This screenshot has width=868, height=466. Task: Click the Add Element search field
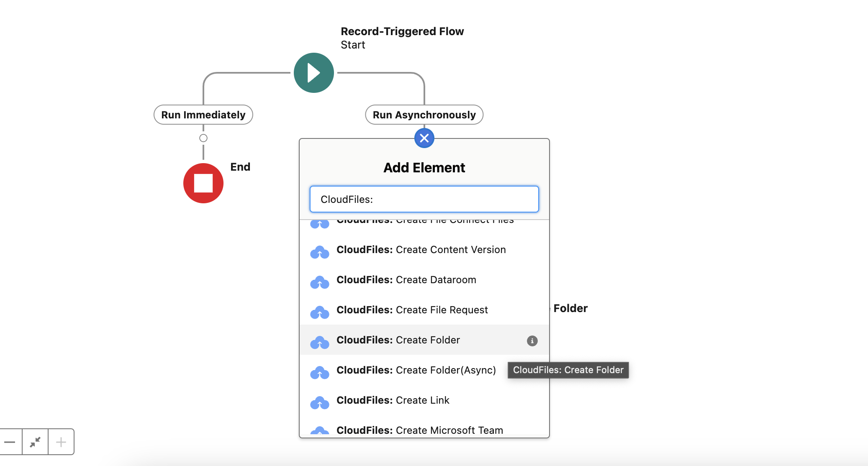[424, 199]
